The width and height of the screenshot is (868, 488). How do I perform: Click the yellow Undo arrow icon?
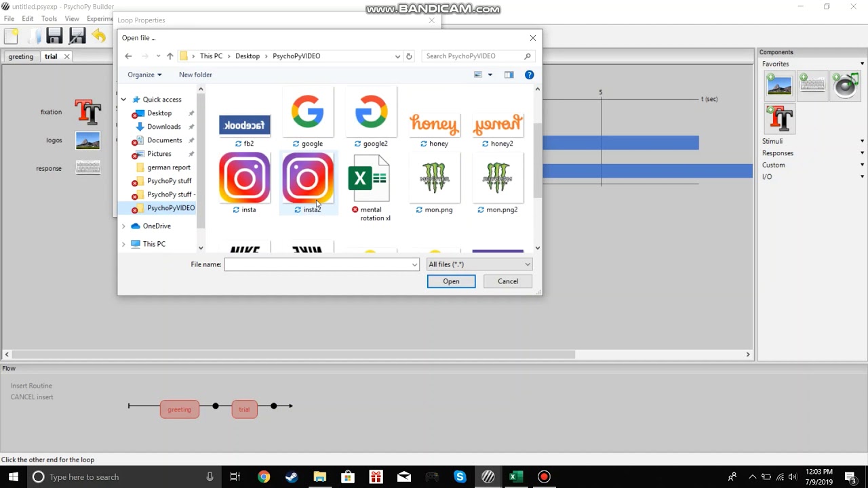click(x=99, y=37)
